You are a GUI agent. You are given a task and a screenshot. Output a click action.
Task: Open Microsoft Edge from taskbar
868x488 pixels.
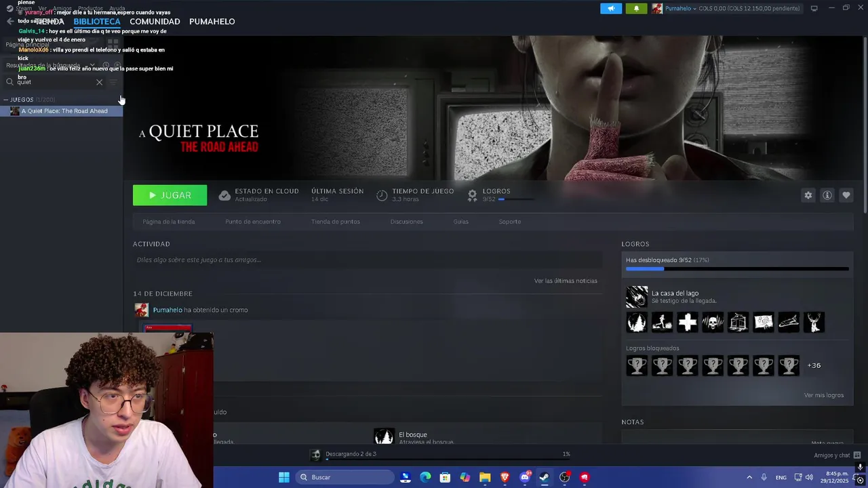[x=425, y=477]
